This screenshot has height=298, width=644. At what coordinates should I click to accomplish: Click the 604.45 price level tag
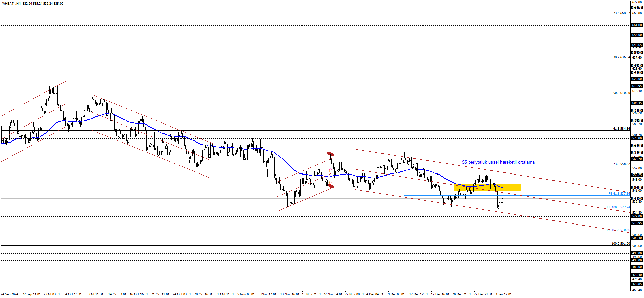pyautogui.click(x=637, y=103)
